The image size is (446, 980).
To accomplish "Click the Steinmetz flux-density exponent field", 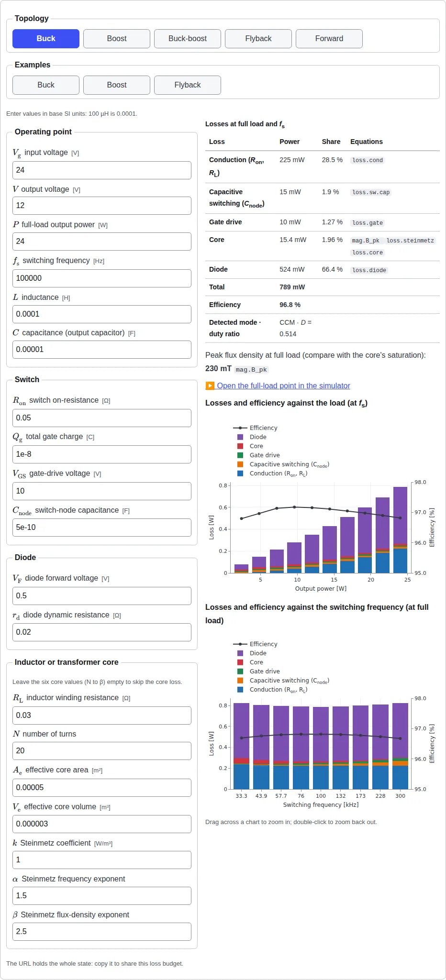I will [102, 932].
